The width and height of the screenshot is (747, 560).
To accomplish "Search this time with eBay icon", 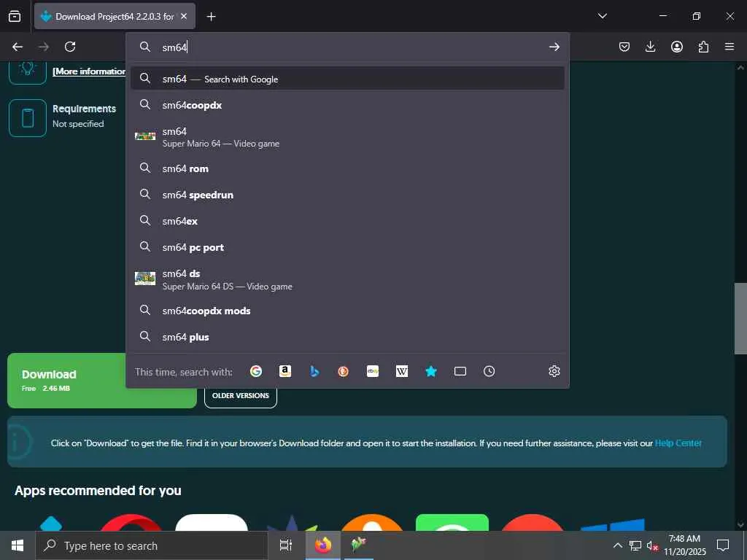I will click(x=373, y=371).
